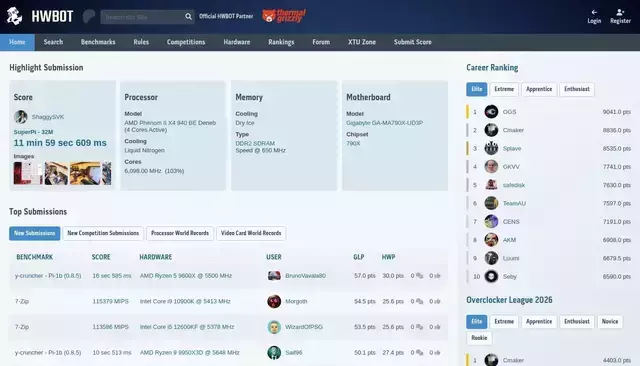This screenshot has width=640, height=366.
Task: Click likes icon in Salt96 row
Action: pos(438,353)
